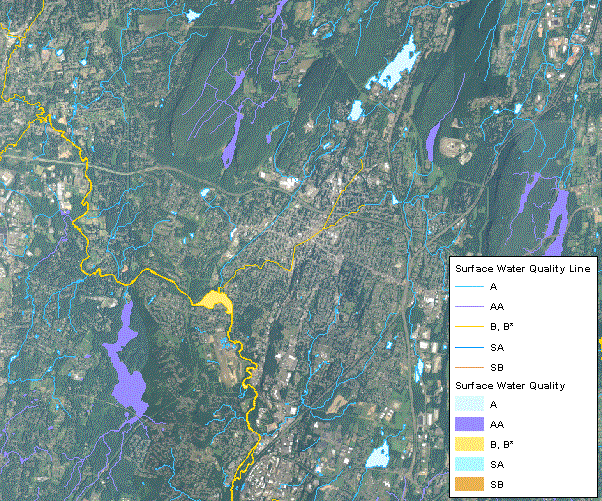Click the 'AA' label under line legend
This screenshot has width=602, height=501.
click(497, 307)
